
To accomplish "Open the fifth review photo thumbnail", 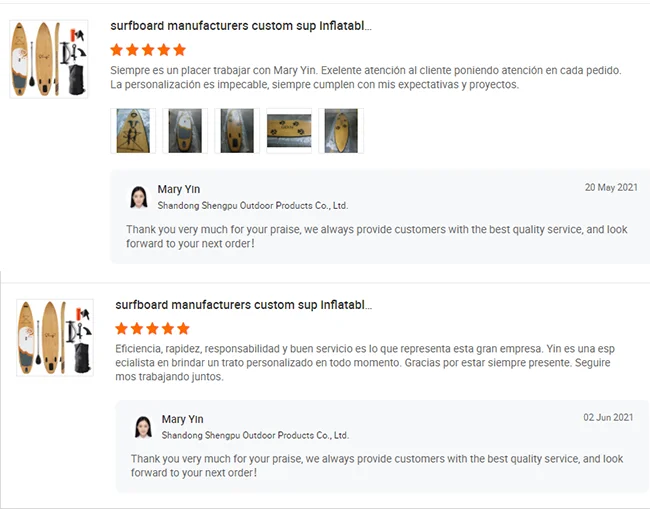I will [341, 131].
